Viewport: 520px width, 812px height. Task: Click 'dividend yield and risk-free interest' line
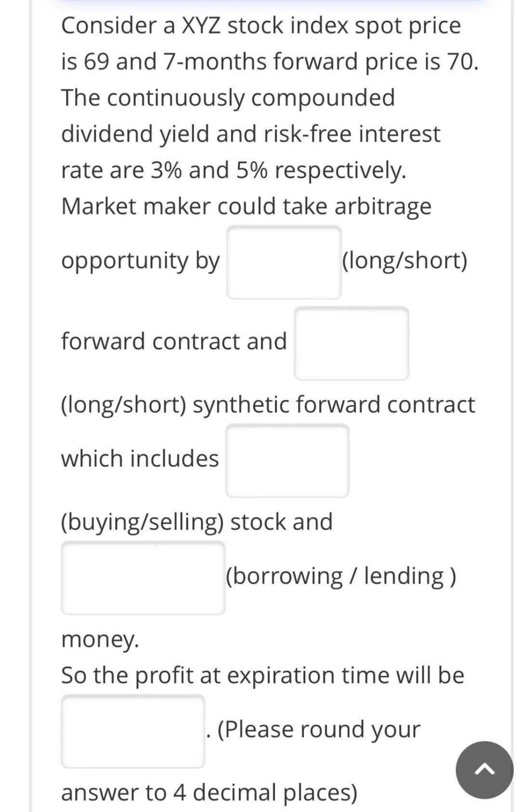click(x=251, y=134)
